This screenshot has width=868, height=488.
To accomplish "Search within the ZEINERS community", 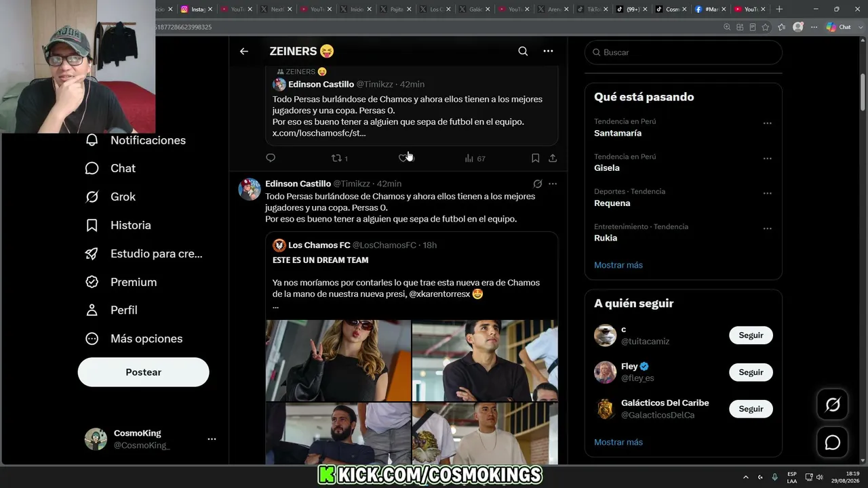I will click(523, 52).
